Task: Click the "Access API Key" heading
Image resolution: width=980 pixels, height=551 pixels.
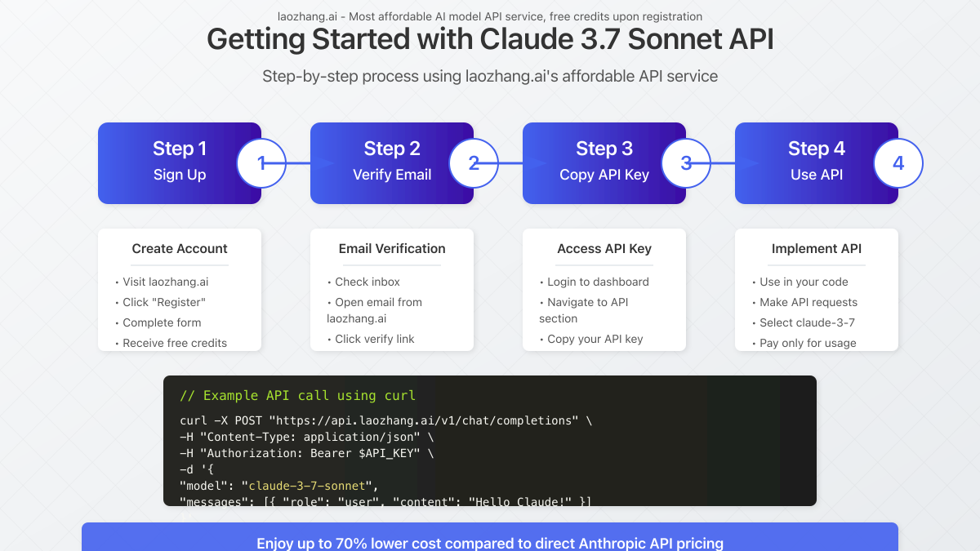Action: tap(604, 249)
